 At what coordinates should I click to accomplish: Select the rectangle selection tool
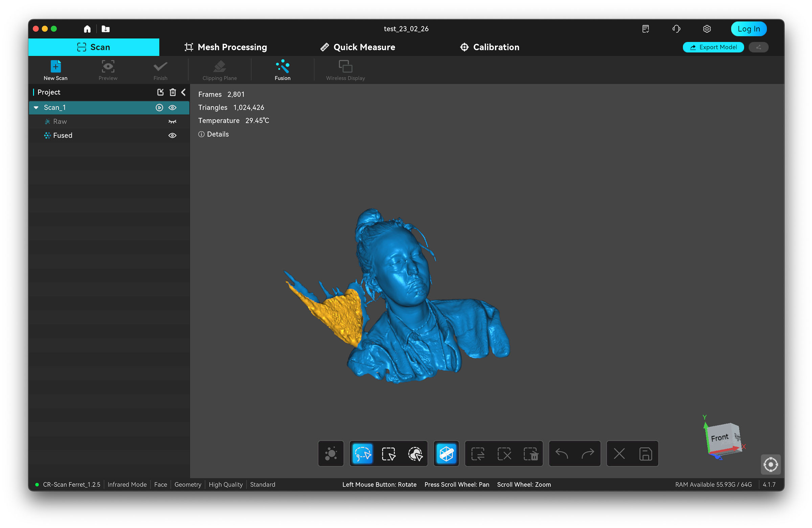coord(389,454)
